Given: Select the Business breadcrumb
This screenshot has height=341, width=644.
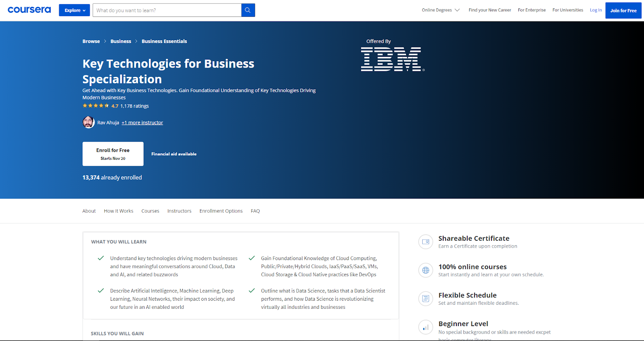Looking at the screenshot, I should [x=121, y=41].
